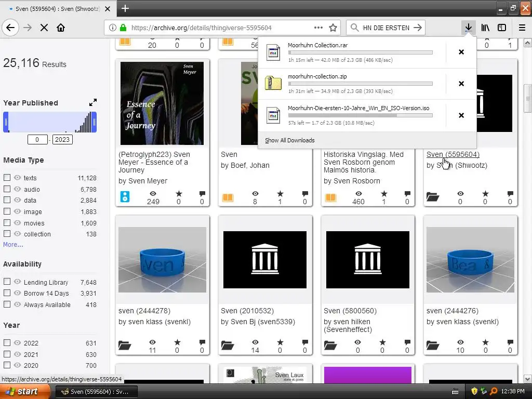
Task: Click the ISO download progress bar
Action: (x=361, y=115)
